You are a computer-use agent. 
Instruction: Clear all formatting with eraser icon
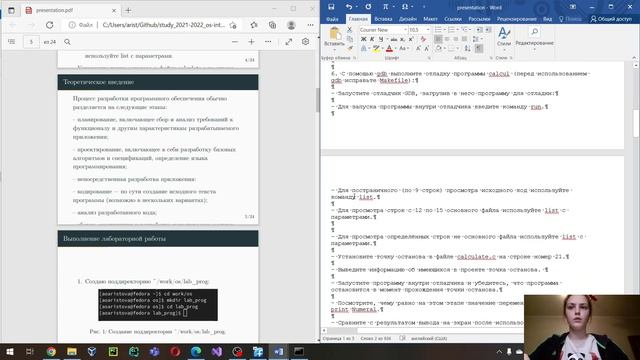423,39
